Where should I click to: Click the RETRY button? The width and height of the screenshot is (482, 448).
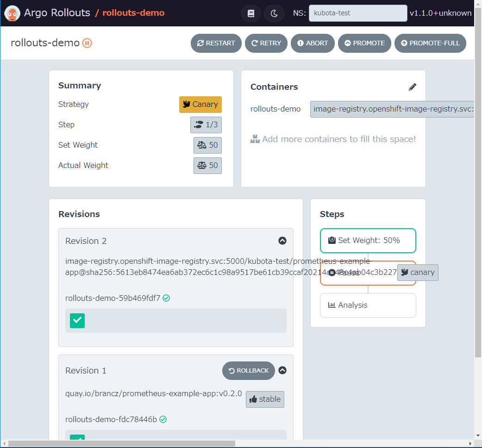[x=266, y=44]
